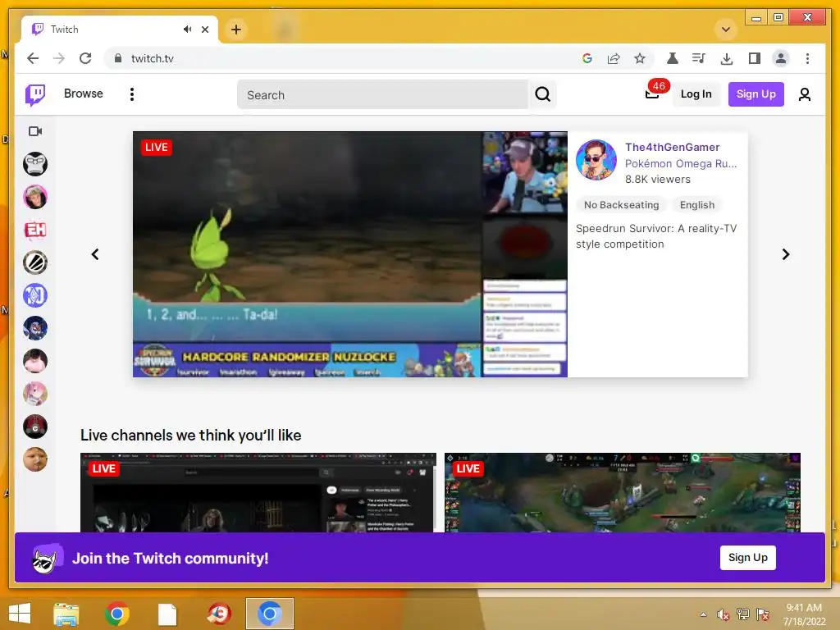Open the red EH channel avatar in sidebar
840x630 pixels.
coord(35,230)
